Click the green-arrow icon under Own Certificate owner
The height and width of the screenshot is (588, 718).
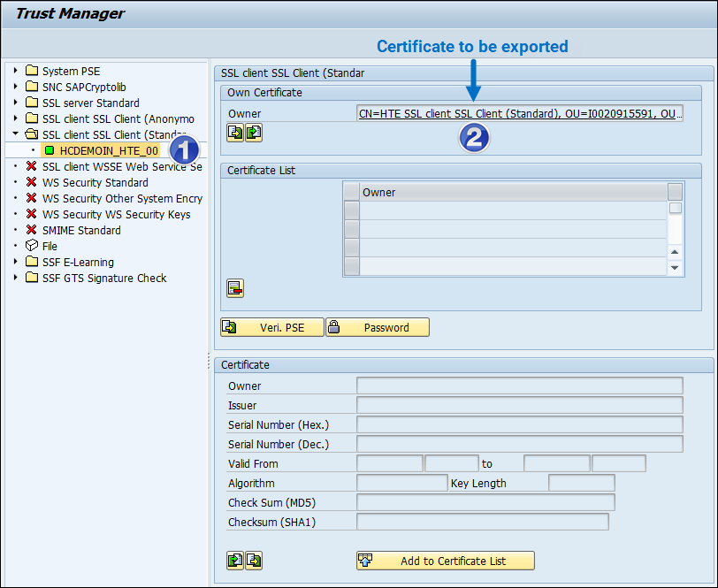tap(254, 133)
